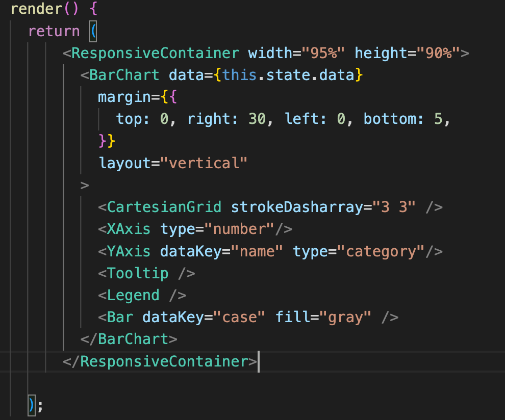Click the lone '>' closing BarChart's opening tag
This screenshot has width=505, height=420.
click(85, 186)
